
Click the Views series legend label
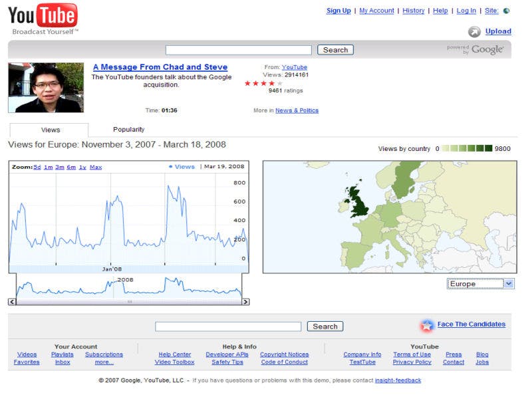182,167
